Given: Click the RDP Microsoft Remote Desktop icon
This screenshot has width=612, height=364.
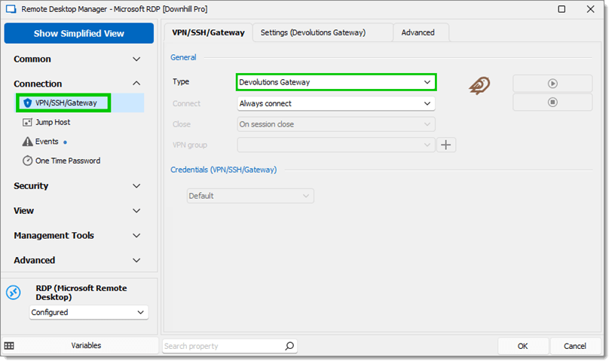Looking at the screenshot, I should point(14,292).
